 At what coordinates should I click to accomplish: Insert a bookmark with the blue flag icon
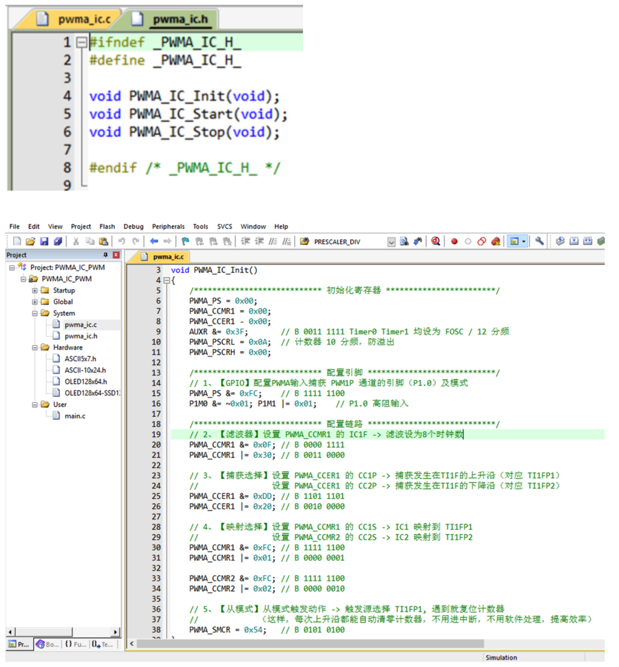point(185,242)
